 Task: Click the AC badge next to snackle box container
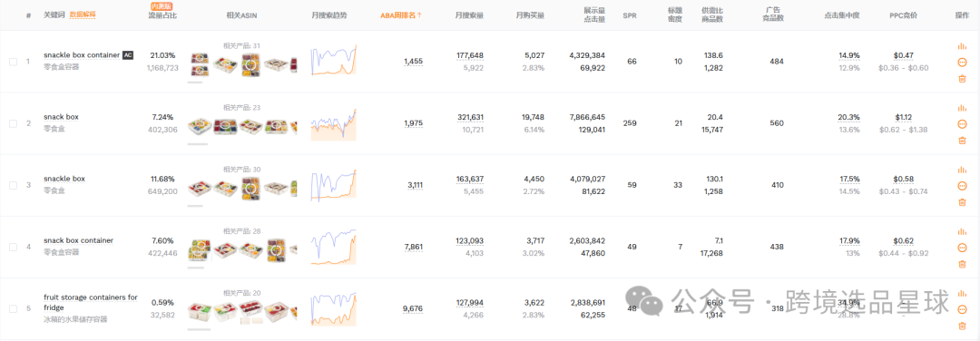coord(128,55)
